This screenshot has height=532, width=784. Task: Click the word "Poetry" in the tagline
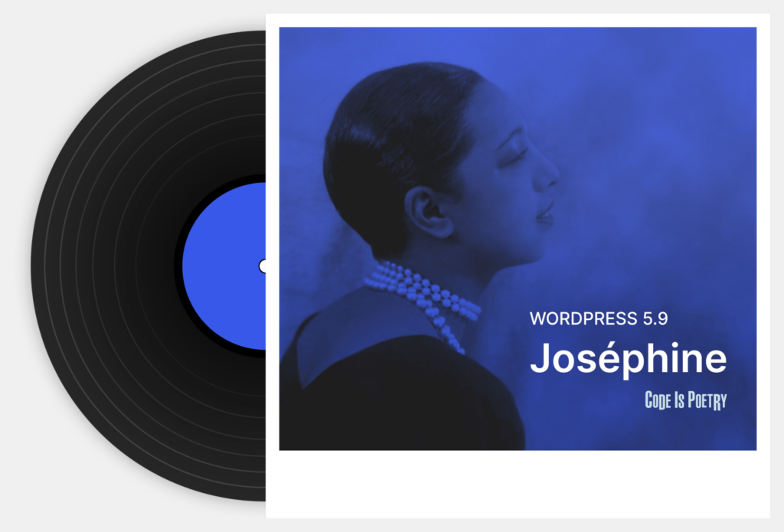707,400
